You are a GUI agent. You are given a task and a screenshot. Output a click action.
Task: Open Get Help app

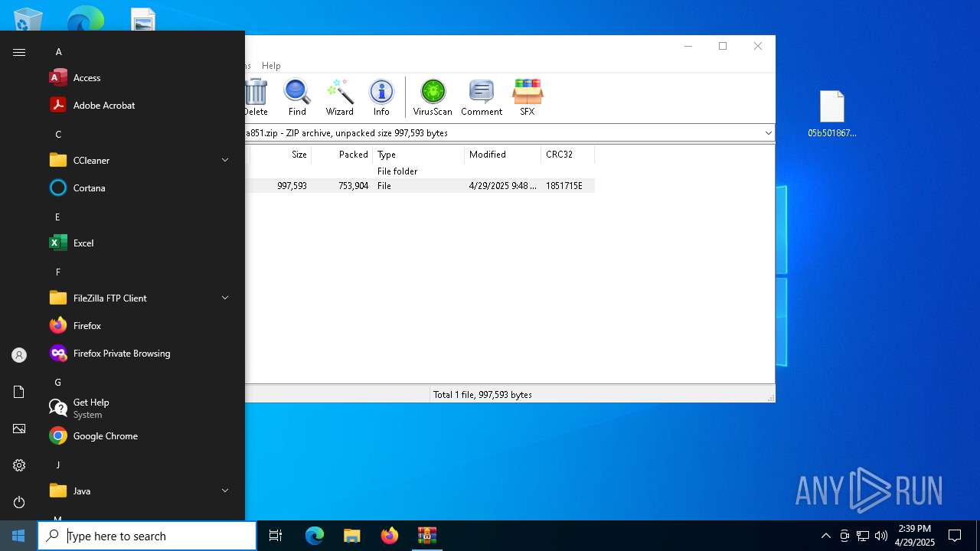tap(141, 409)
